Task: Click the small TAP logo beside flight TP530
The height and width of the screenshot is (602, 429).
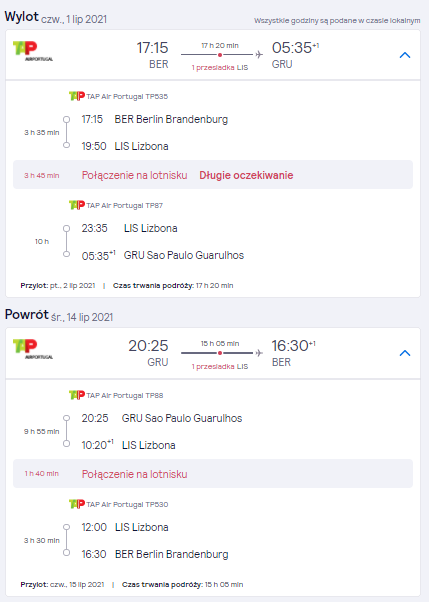Action: pos(77,504)
